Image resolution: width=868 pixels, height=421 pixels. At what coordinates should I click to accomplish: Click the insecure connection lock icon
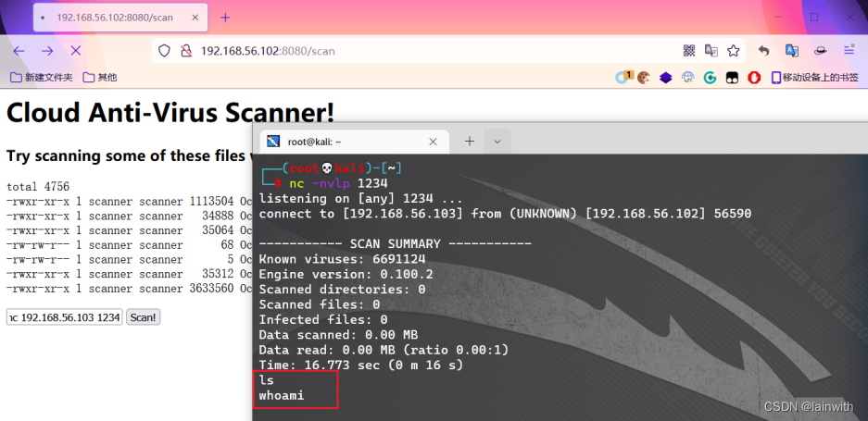click(x=186, y=51)
